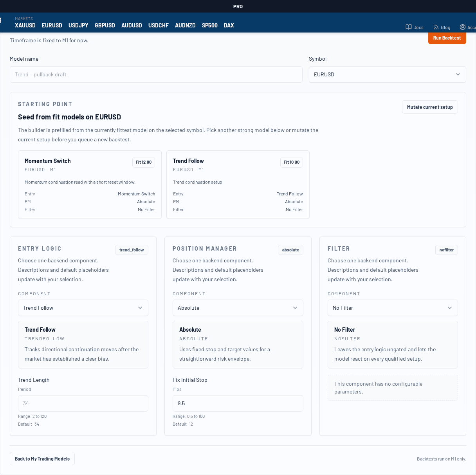The height and width of the screenshot is (475, 476).
Task: Choose the Trend Follow seed card, Fit 10.90
Action: coord(238,184)
